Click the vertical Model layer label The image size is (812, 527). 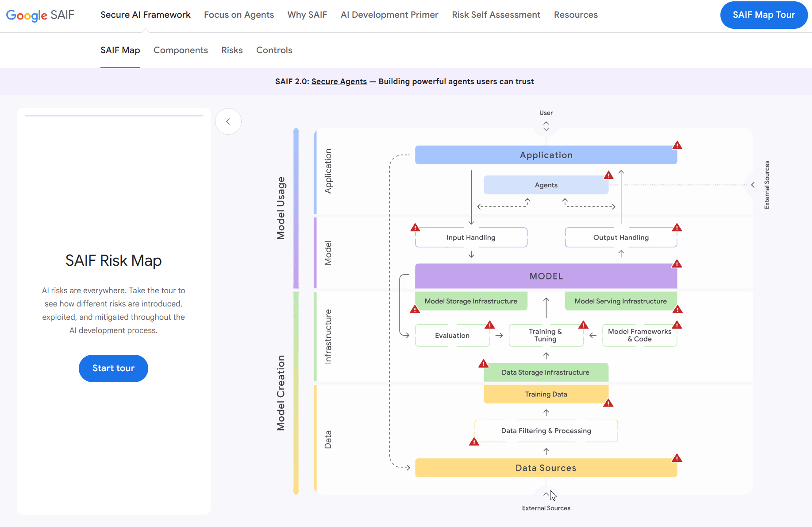[328, 253]
